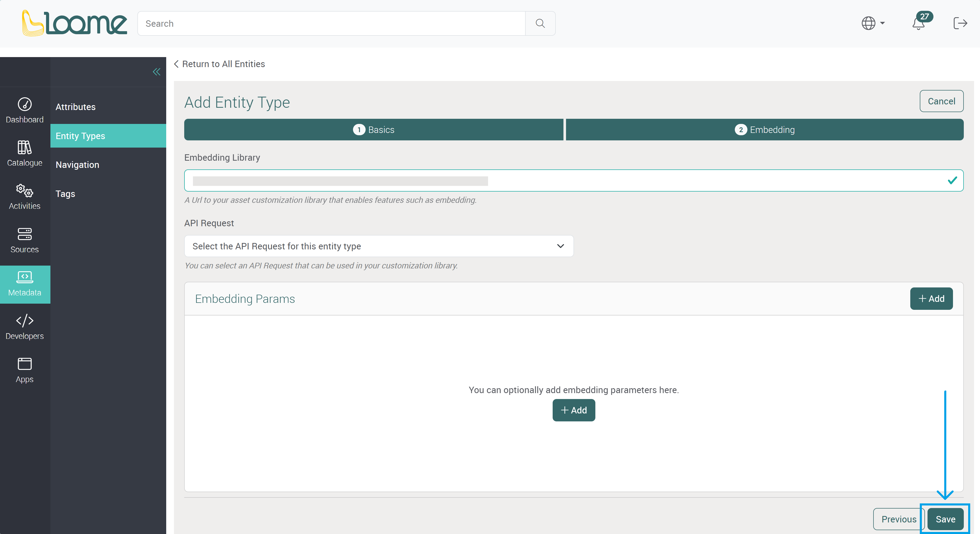Select Navigation in the Metadata submenu
Viewport: 980px width, 534px height.
[108, 165]
